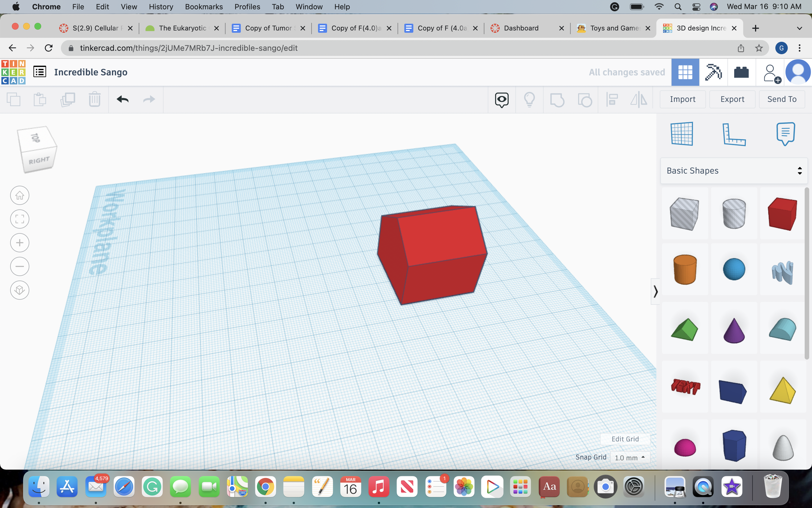Toggle orthographic perspective view button
812x508 pixels.
pyautogui.click(x=19, y=290)
